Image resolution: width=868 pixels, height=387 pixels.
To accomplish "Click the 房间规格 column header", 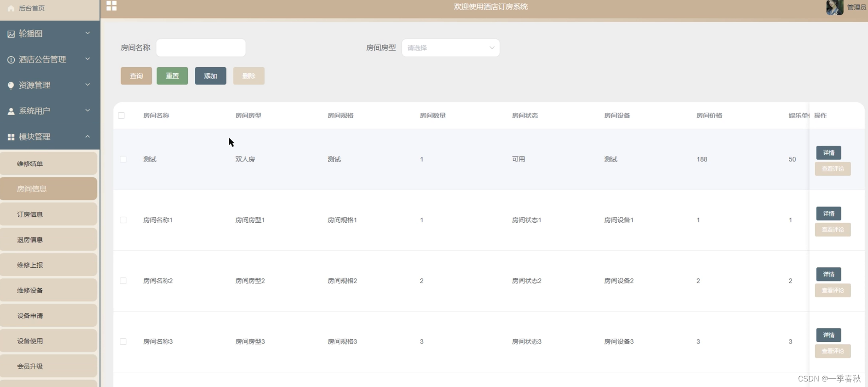I will click(x=340, y=116).
